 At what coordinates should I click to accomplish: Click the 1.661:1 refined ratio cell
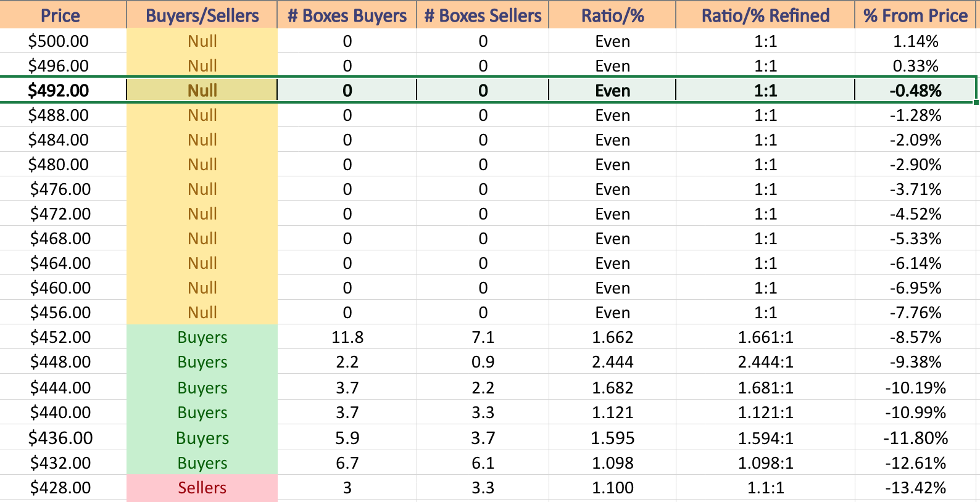click(765, 337)
